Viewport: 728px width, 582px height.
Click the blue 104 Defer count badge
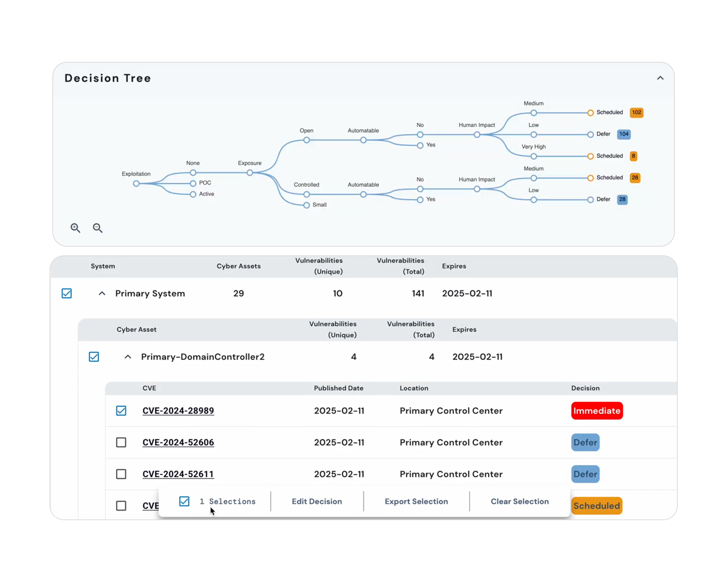coord(624,134)
